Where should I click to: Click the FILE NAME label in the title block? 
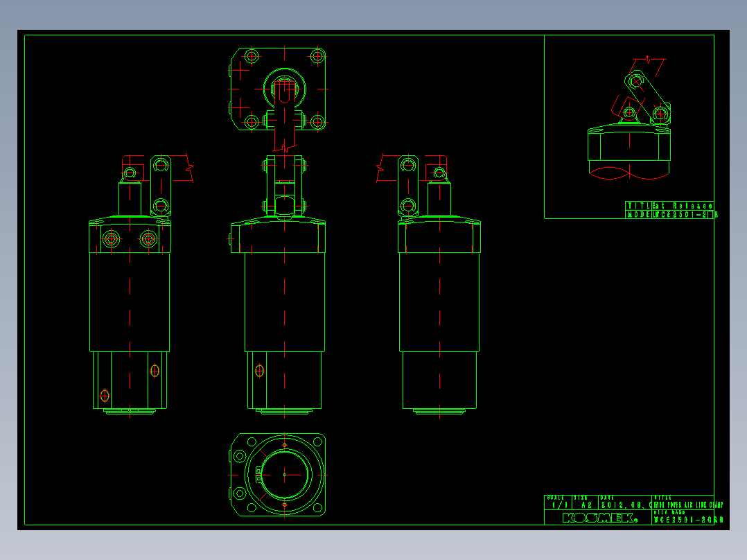coord(669,512)
